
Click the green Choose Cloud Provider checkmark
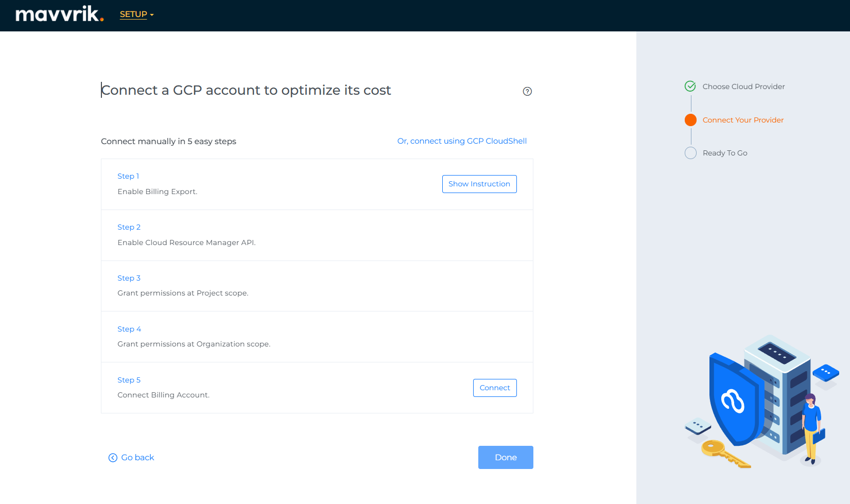click(690, 86)
